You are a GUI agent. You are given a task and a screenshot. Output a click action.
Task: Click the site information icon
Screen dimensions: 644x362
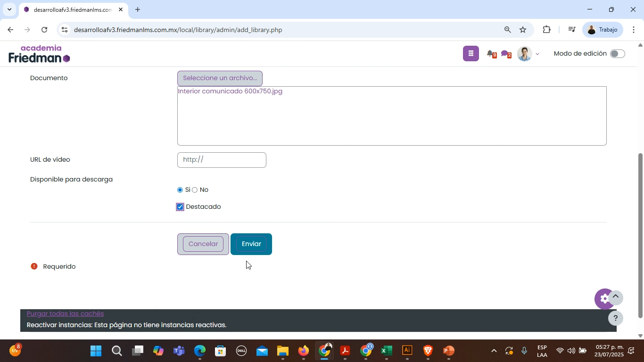tap(65, 30)
